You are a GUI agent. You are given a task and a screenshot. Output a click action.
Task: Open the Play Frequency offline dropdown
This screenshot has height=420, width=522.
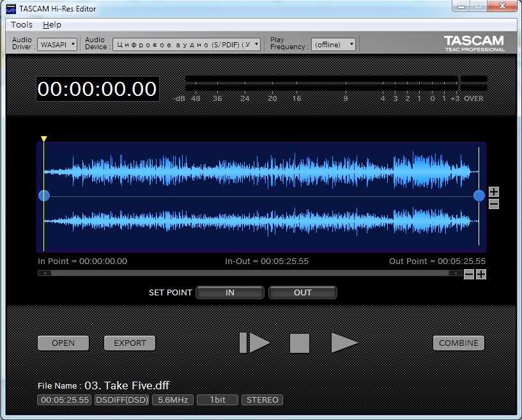pyautogui.click(x=334, y=44)
